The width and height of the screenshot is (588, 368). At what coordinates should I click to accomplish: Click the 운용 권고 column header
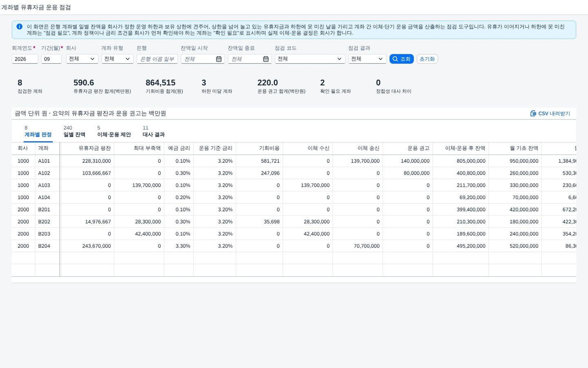[x=408, y=148]
